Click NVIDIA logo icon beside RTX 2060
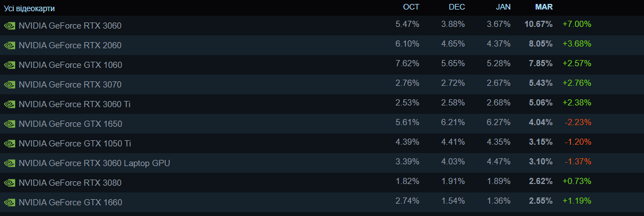Screen dimensions: 644x216 click(x=10, y=45)
